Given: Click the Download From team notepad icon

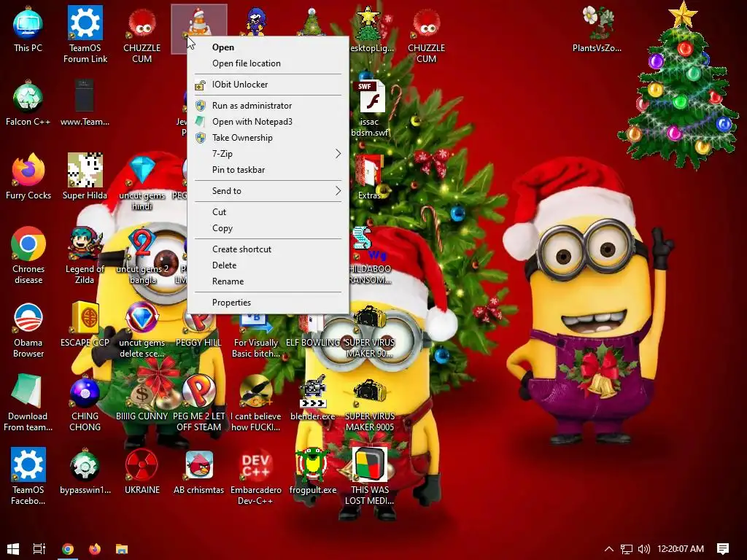Looking at the screenshot, I should click(x=28, y=404).
